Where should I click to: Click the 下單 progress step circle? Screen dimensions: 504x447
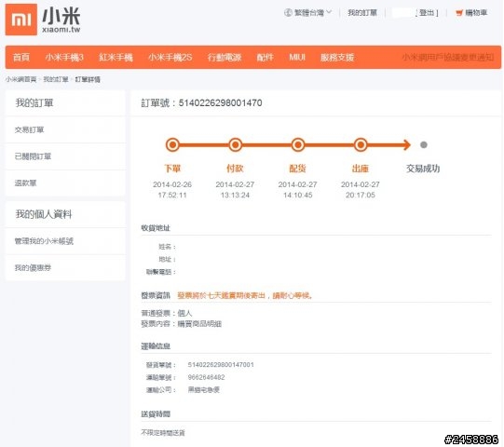pyautogui.click(x=172, y=145)
